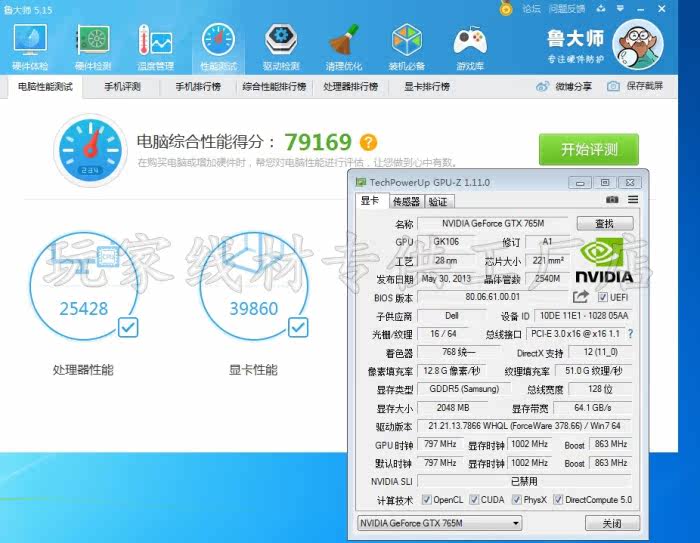
Task: Click the 鲁大师 mascot avatar
Action: [x=638, y=45]
